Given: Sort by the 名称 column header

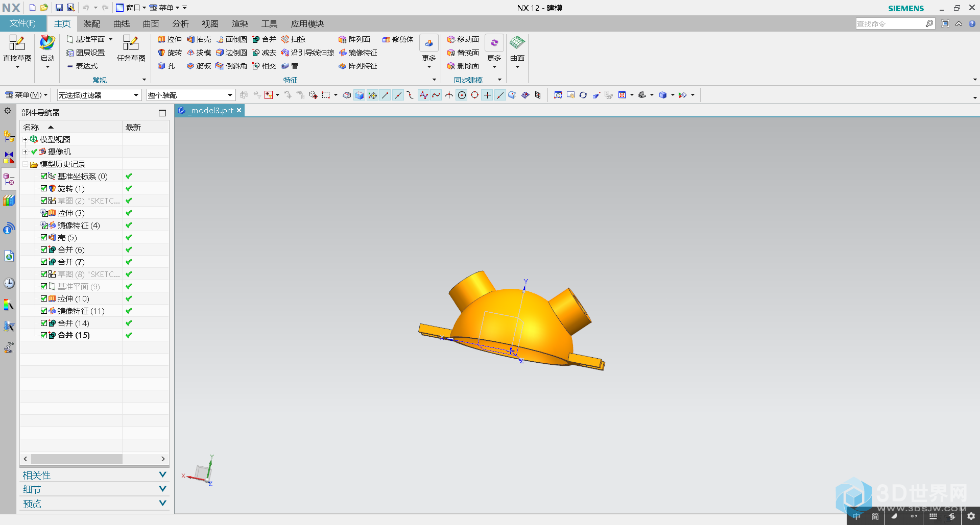Looking at the screenshot, I should (x=71, y=127).
